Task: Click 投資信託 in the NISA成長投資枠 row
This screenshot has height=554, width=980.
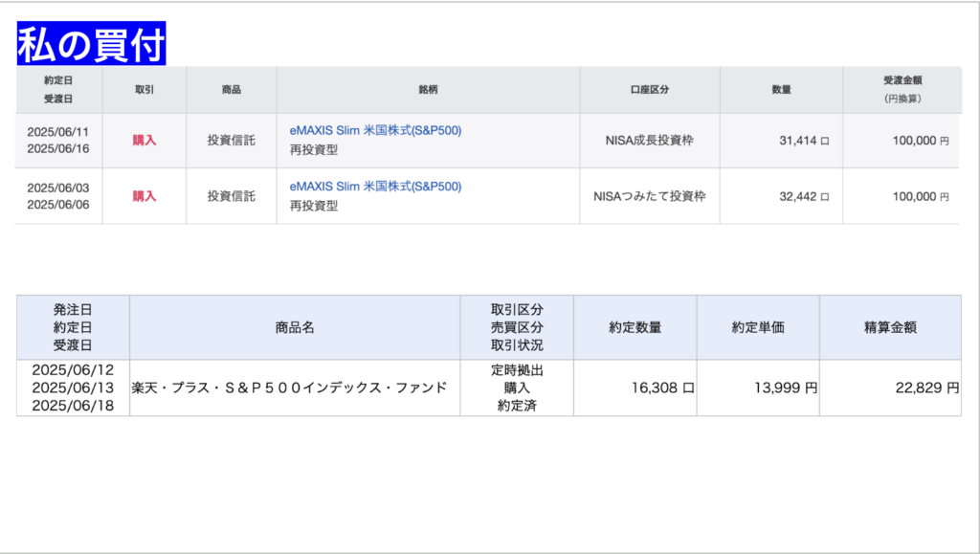Action: 232,141
